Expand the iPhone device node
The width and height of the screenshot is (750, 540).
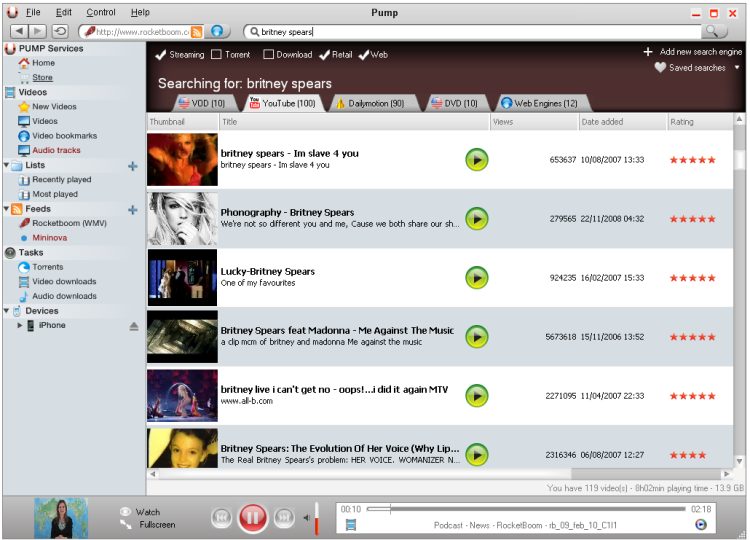click(x=20, y=325)
